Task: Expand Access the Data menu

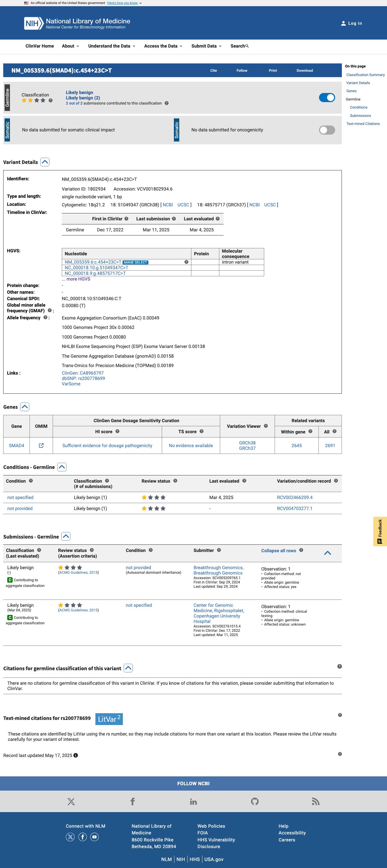Action: [x=163, y=46]
